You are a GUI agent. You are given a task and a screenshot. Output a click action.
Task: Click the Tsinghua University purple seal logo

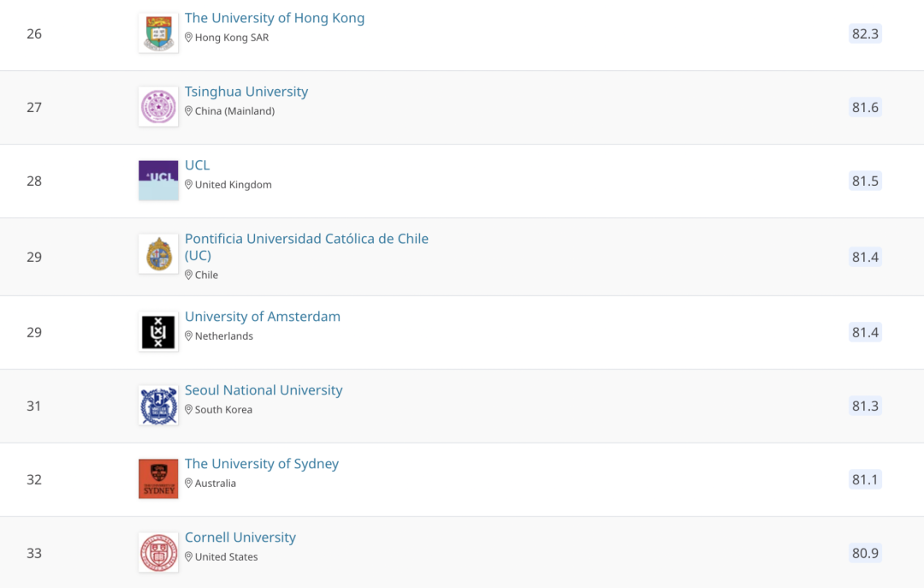158,107
